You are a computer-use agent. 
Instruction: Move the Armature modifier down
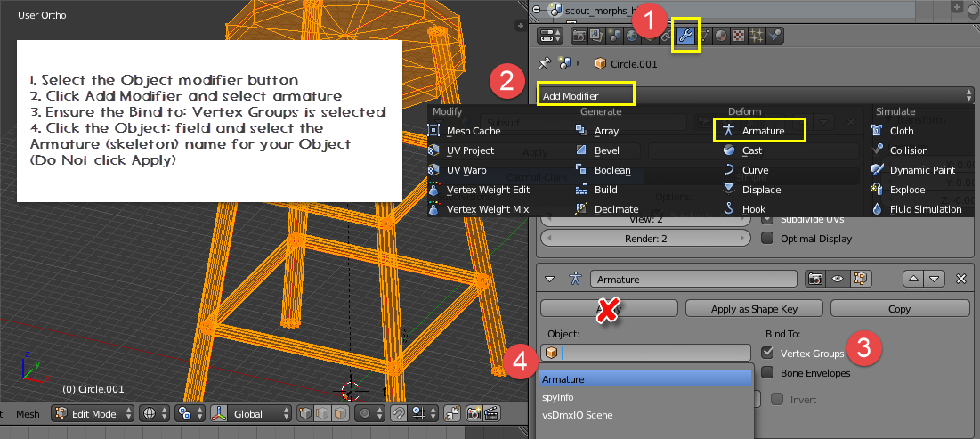(x=934, y=279)
